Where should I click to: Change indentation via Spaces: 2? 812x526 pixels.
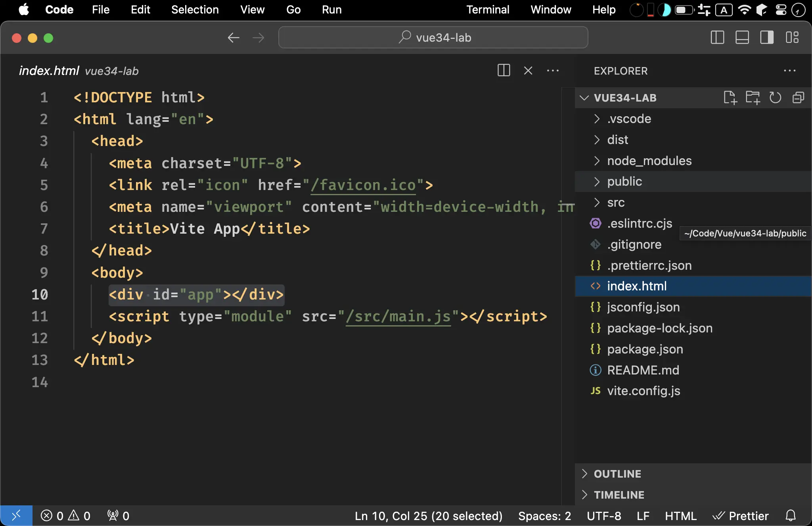click(544, 516)
